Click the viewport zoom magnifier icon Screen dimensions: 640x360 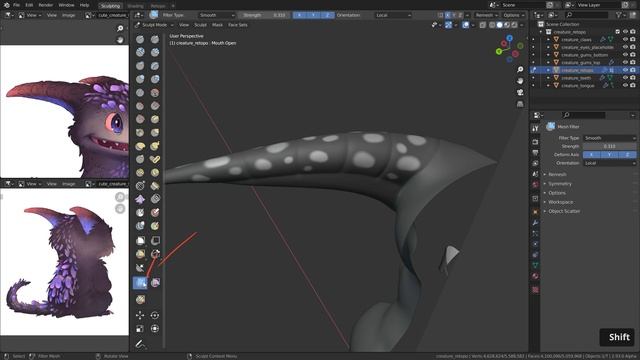520,69
